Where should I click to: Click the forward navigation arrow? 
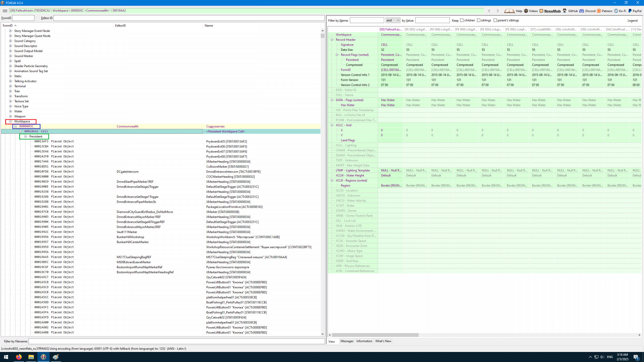pos(498,11)
